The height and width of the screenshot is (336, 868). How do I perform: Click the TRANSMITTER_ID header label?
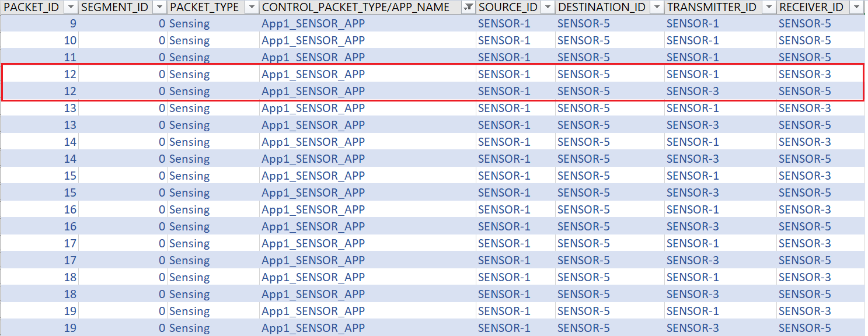(711, 7)
